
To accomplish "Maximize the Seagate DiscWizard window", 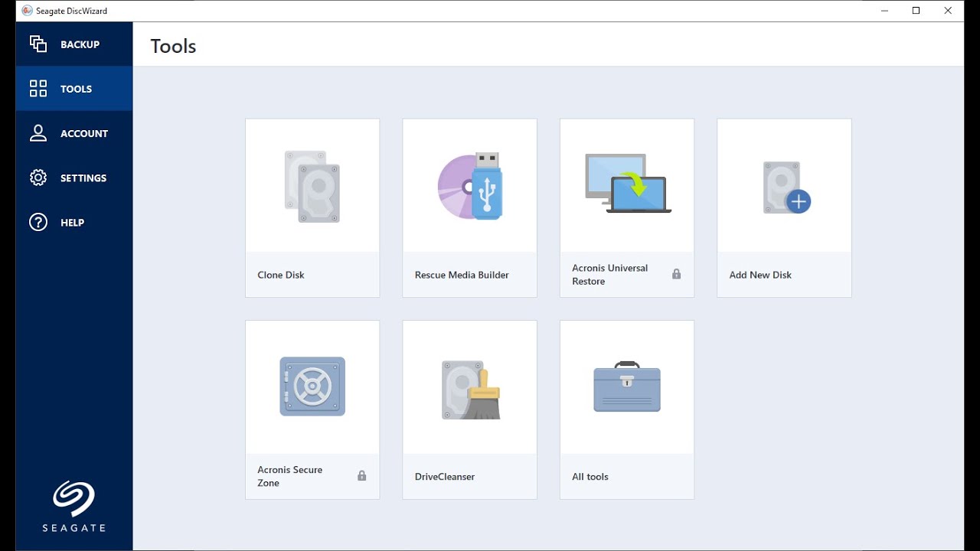I will 916,11.
